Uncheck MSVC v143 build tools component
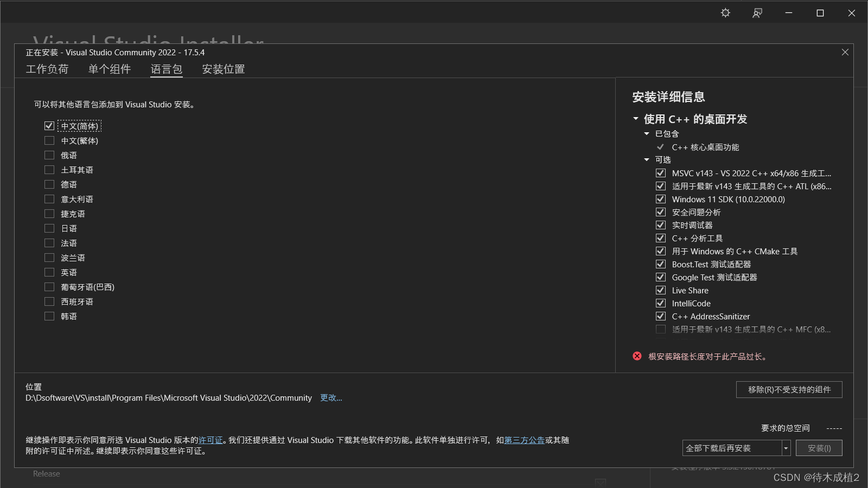 (x=661, y=173)
